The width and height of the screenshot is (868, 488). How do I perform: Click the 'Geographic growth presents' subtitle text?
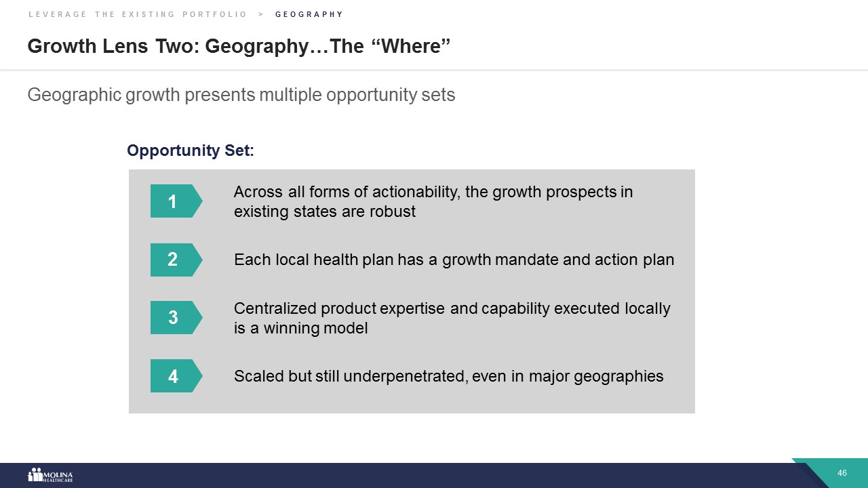point(241,95)
